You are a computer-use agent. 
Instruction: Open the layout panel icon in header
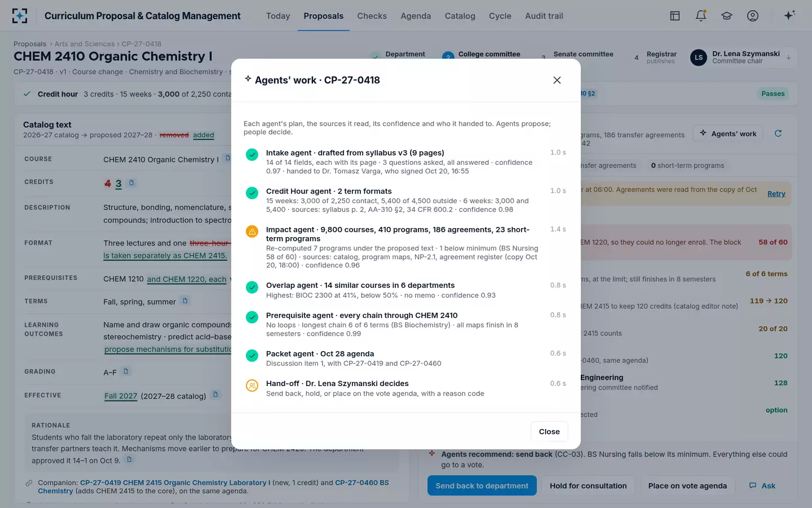[675, 16]
